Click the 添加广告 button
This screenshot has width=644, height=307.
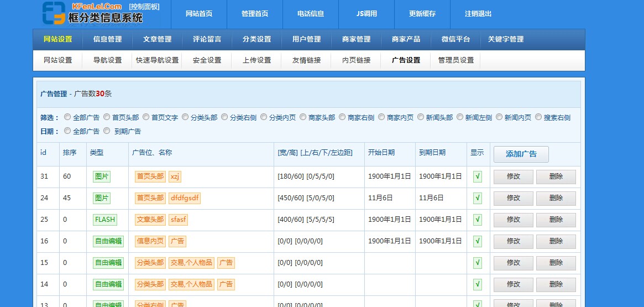(521, 154)
